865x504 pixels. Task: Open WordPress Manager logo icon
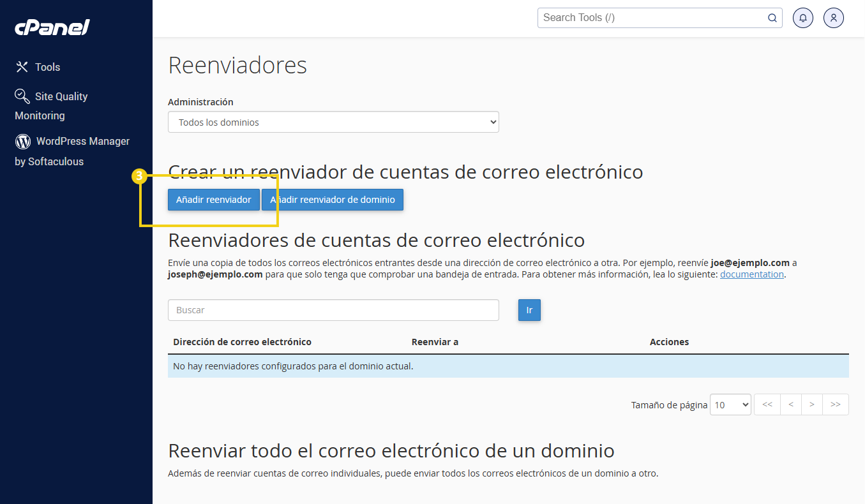click(23, 141)
